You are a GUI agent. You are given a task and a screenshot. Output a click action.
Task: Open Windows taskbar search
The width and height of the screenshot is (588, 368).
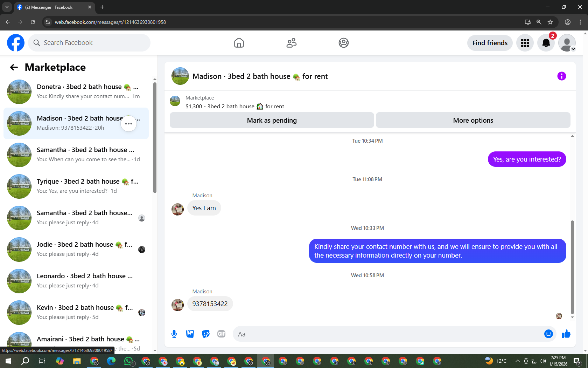[25, 361]
